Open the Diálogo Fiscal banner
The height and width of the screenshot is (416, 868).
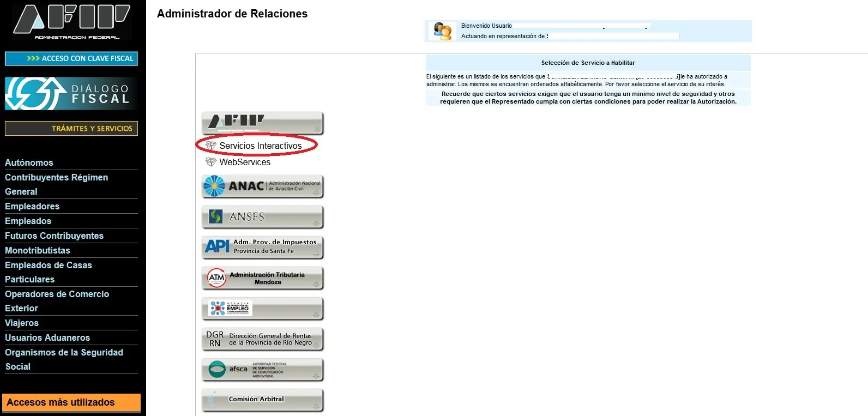click(71, 93)
